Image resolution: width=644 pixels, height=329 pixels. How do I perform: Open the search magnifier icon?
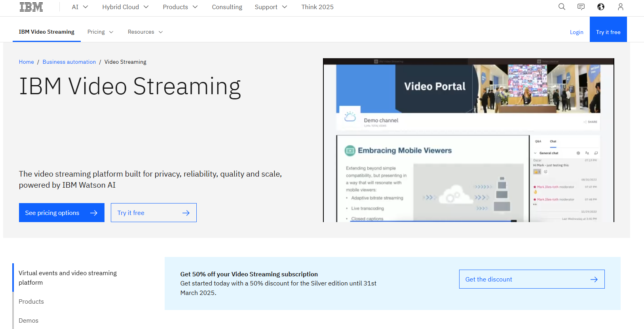(x=562, y=7)
